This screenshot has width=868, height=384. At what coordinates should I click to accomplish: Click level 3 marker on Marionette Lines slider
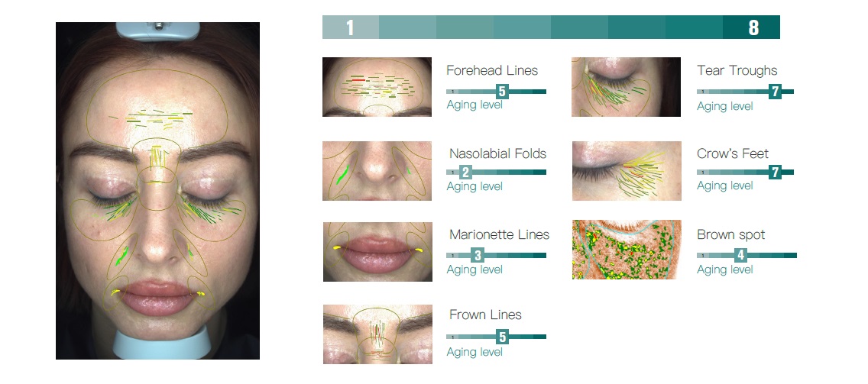click(x=478, y=256)
